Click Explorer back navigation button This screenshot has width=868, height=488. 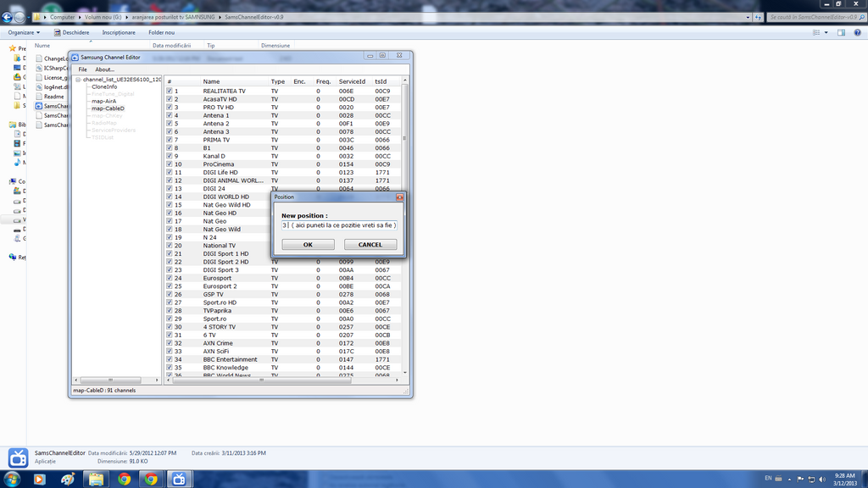pyautogui.click(x=7, y=17)
